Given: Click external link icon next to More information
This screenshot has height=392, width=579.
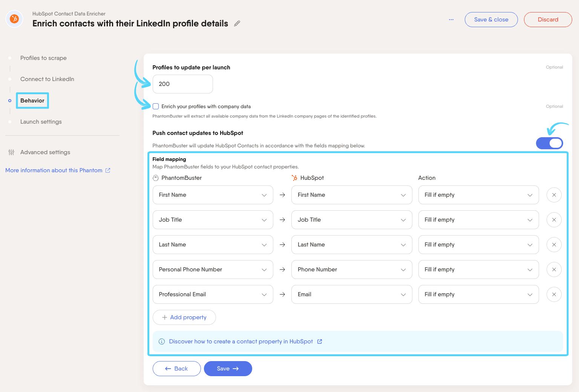Looking at the screenshot, I should (x=108, y=170).
